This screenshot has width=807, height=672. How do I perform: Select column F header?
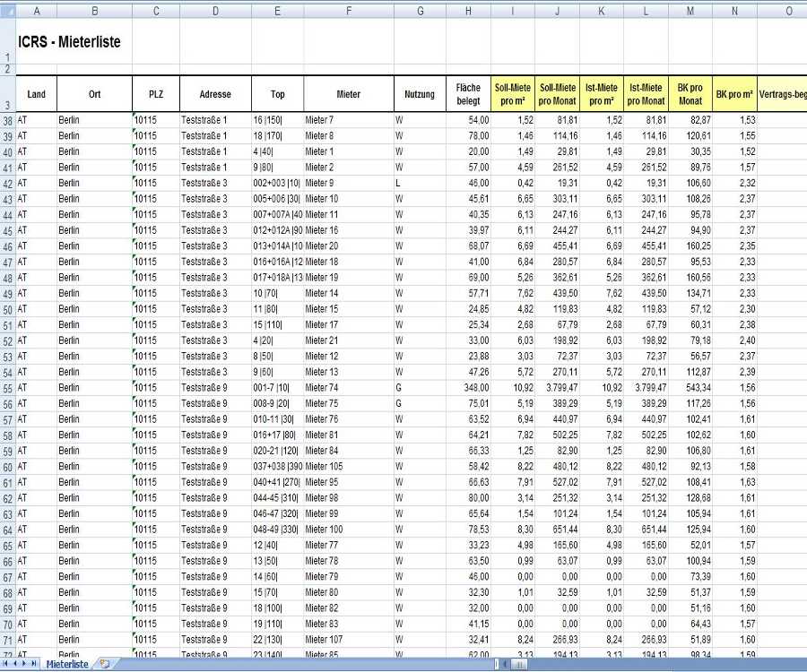pyautogui.click(x=349, y=11)
